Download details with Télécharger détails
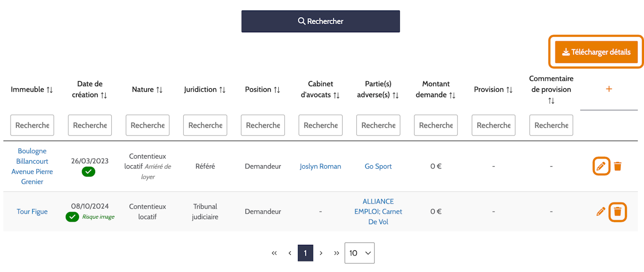 pyautogui.click(x=596, y=52)
